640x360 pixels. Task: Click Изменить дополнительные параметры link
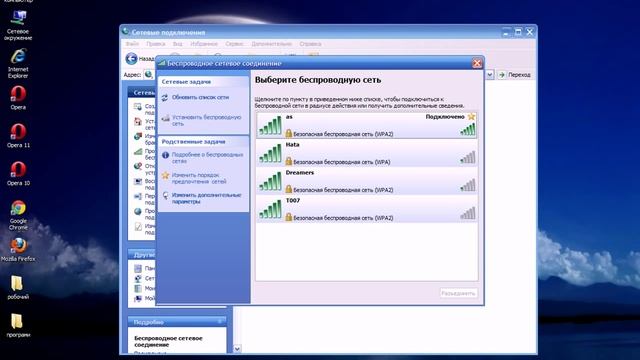click(x=207, y=198)
